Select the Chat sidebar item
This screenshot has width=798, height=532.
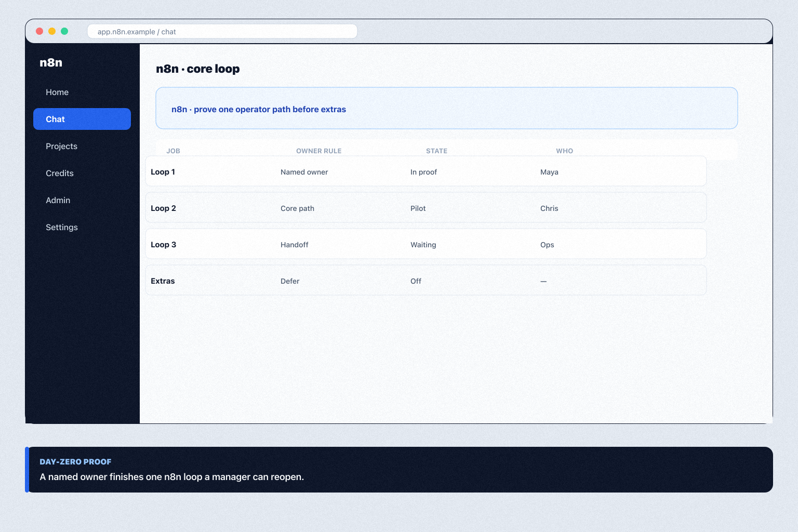point(82,119)
